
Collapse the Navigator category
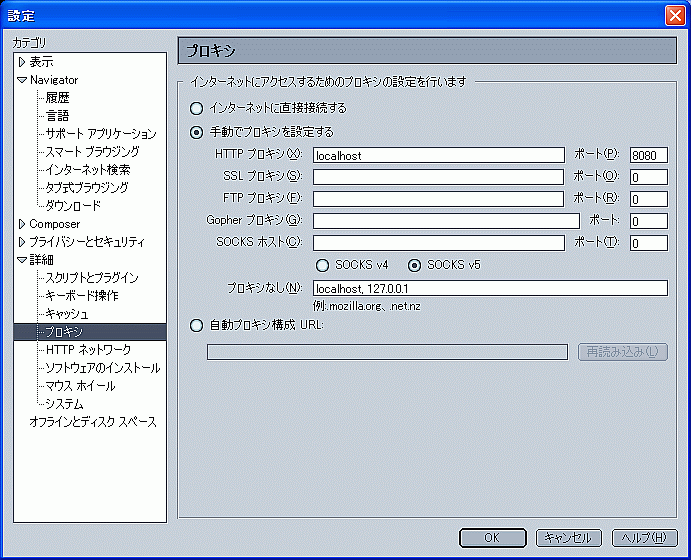[22, 80]
